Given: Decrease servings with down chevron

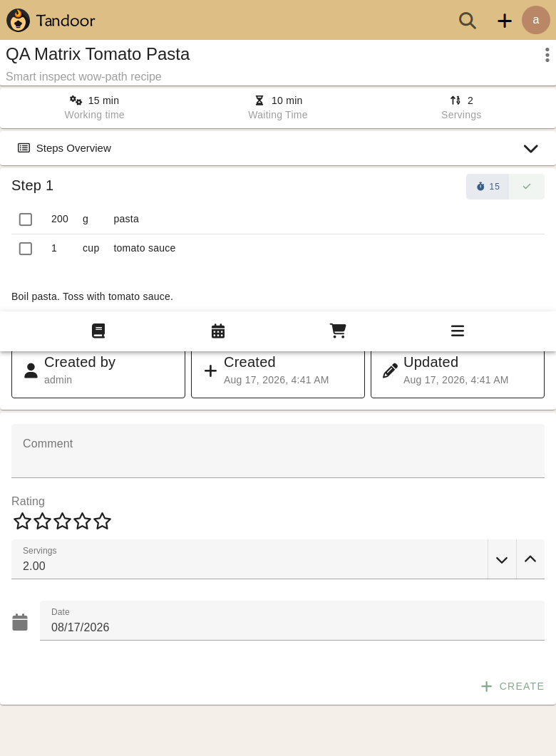Looking at the screenshot, I should [x=502, y=559].
